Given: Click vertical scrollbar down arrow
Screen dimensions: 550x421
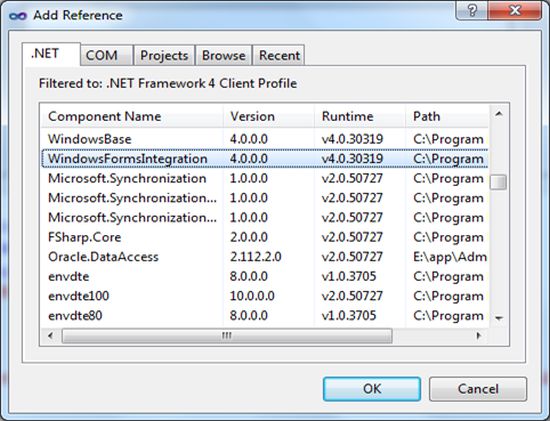Looking at the screenshot, I should click(498, 318).
